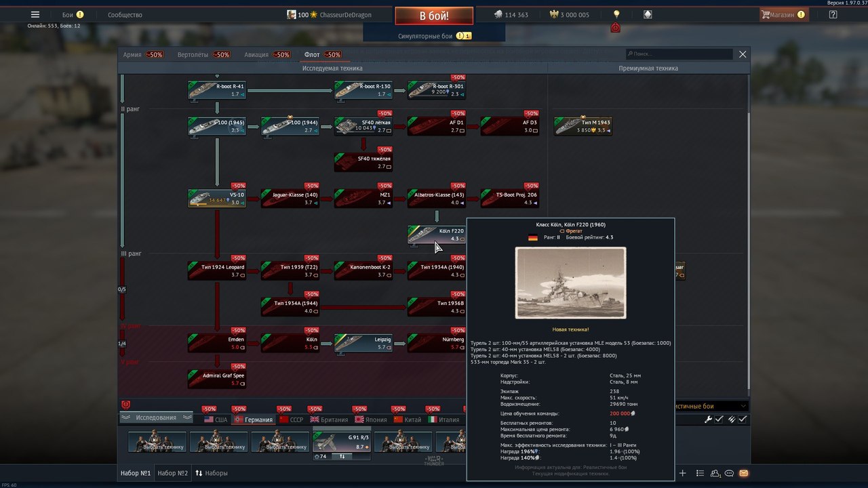Select the Япония nation tab
The image size is (868, 488).
(x=372, y=420)
